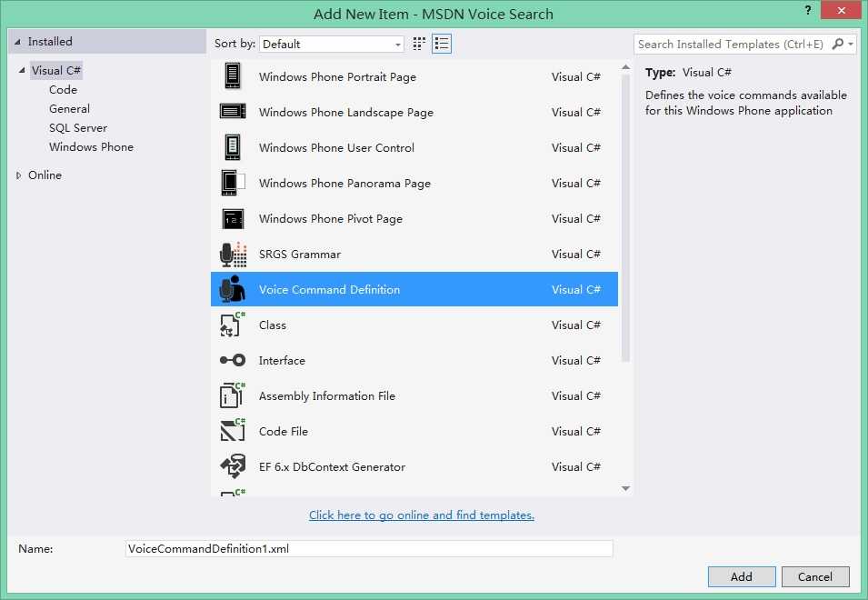Select the 'Windows Phone User Control' text
Screen dimensions: 868x600
tap(336, 148)
